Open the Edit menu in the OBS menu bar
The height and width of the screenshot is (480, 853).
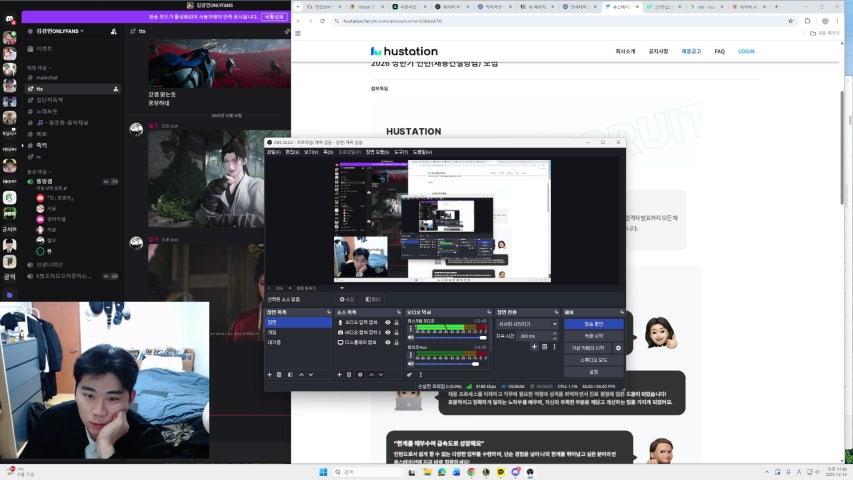click(x=292, y=152)
